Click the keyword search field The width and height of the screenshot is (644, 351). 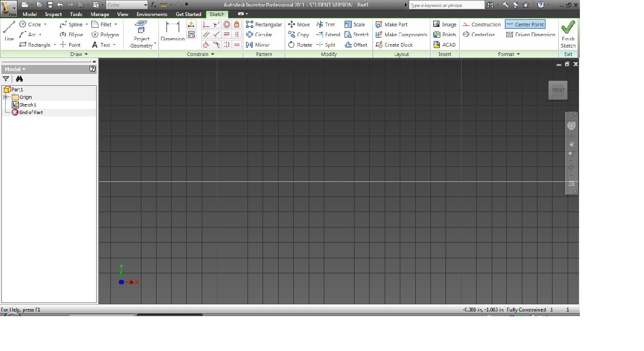click(446, 5)
